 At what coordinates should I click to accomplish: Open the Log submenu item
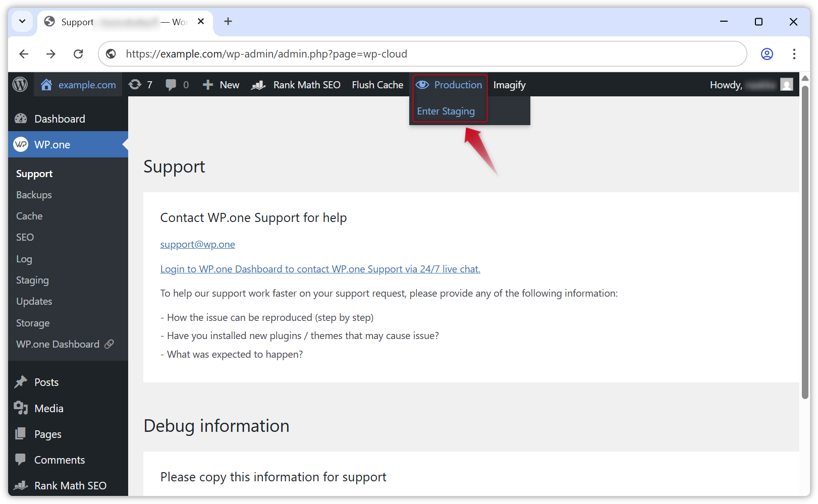click(24, 259)
